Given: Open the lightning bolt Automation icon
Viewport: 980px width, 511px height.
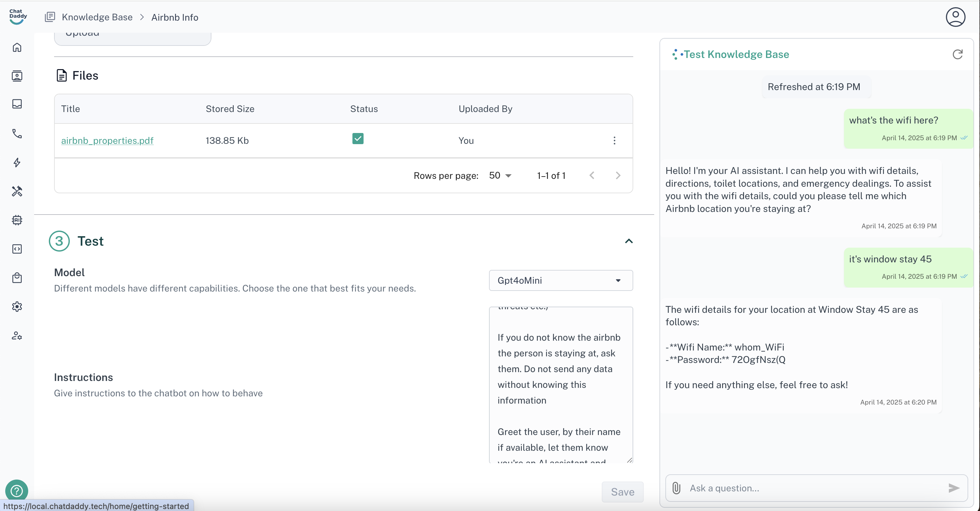Looking at the screenshot, I should pos(17,162).
